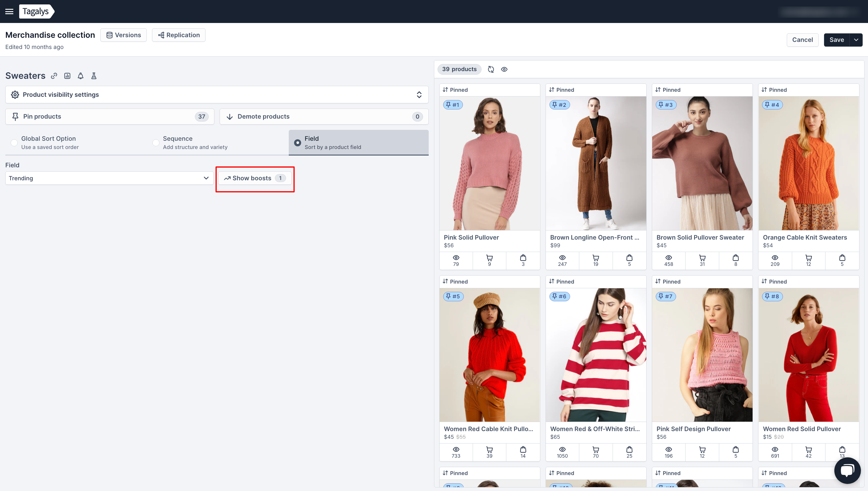Open the Save button dropdown arrow

click(856, 40)
